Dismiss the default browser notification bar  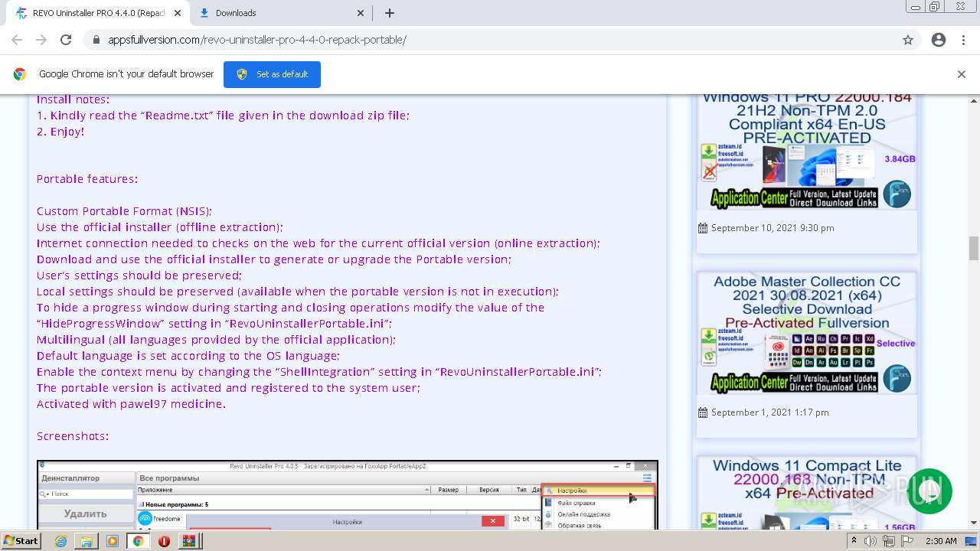coord(962,74)
